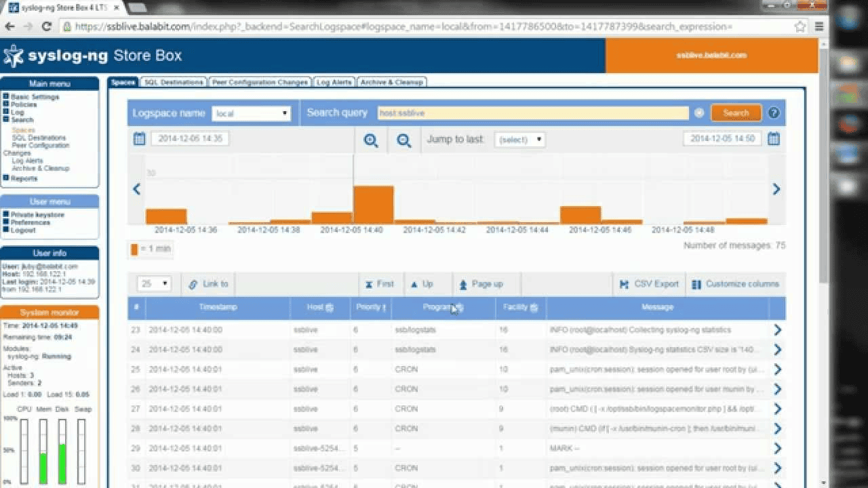Sort by the Priority column icon

point(384,308)
